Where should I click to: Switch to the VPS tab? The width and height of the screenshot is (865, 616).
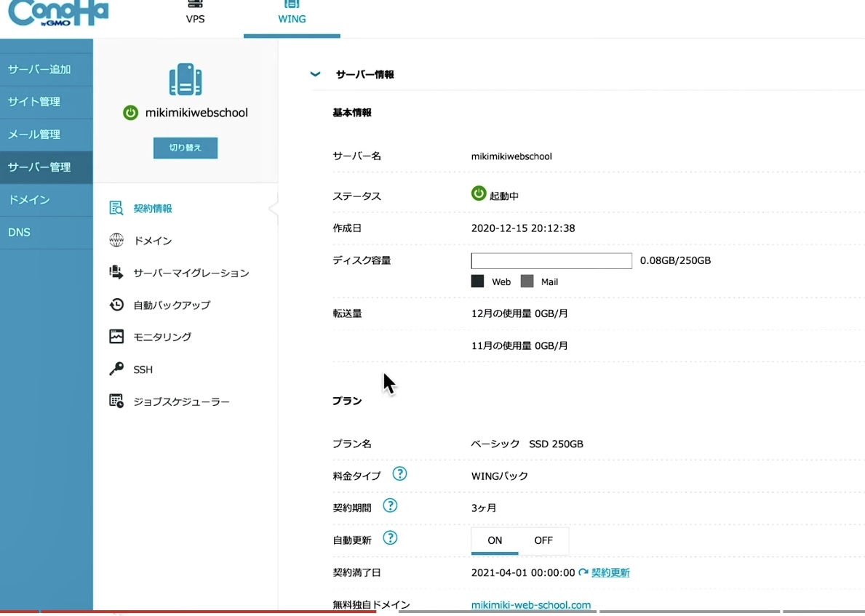(194, 16)
